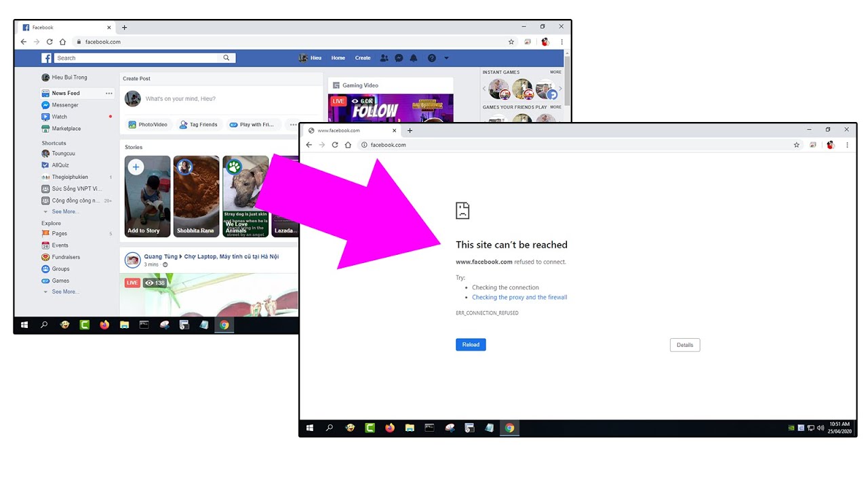The image size is (868, 488).
Task: Open Games under Explore
Action: (x=56, y=281)
